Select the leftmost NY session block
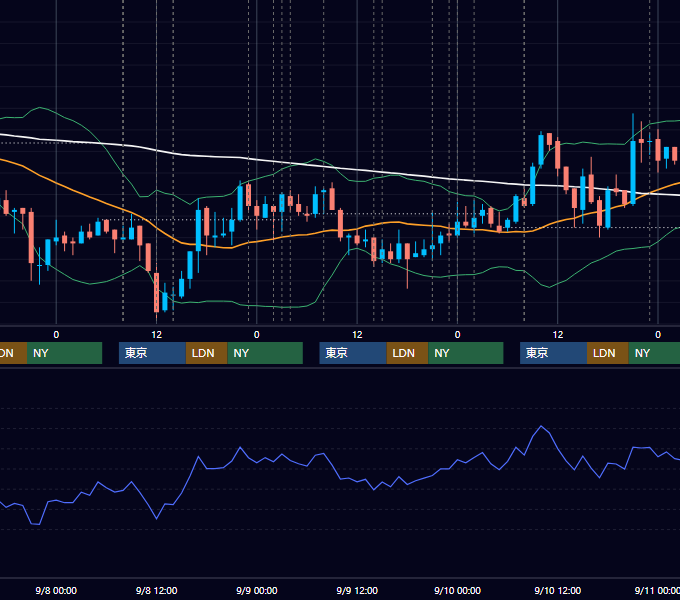The height and width of the screenshot is (600, 680). [x=64, y=353]
